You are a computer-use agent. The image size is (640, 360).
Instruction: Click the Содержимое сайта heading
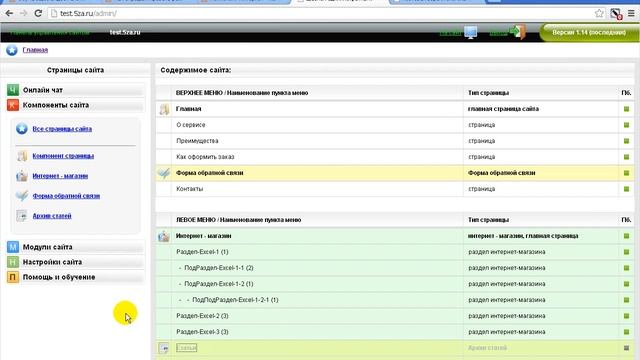[196, 70]
